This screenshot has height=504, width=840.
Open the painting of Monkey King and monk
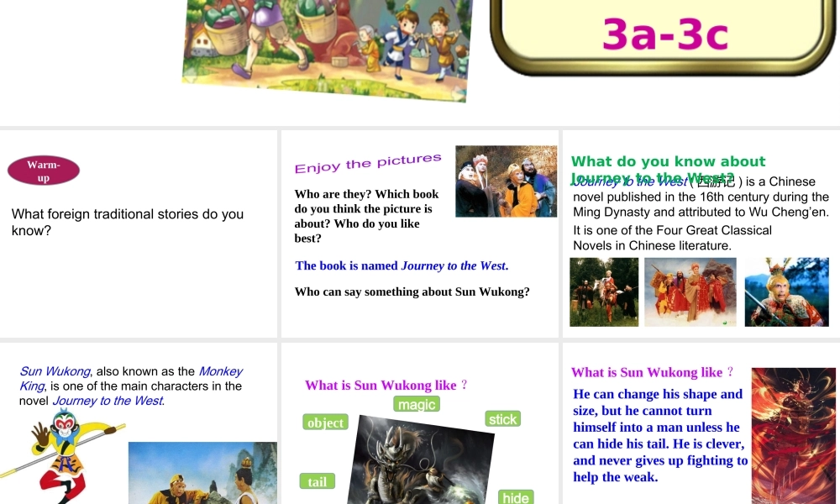coord(202,473)
